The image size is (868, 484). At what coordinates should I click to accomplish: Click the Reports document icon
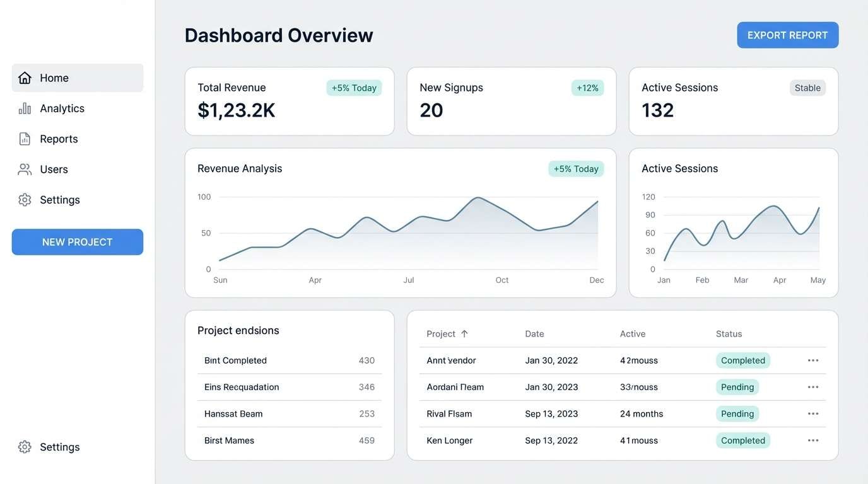(x=24, y=138)
